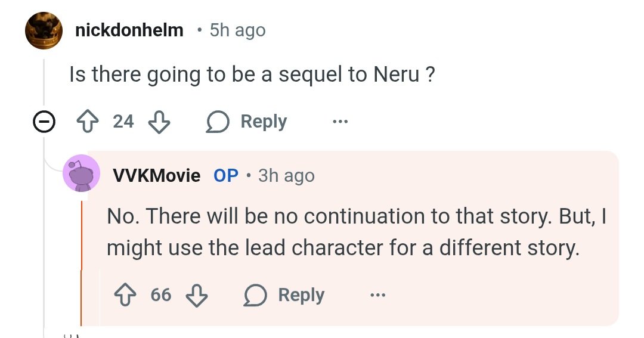Downvote nickdonhelm's comment
The width and height of the screenshot is (644, 338).
[x=159, y=122]
